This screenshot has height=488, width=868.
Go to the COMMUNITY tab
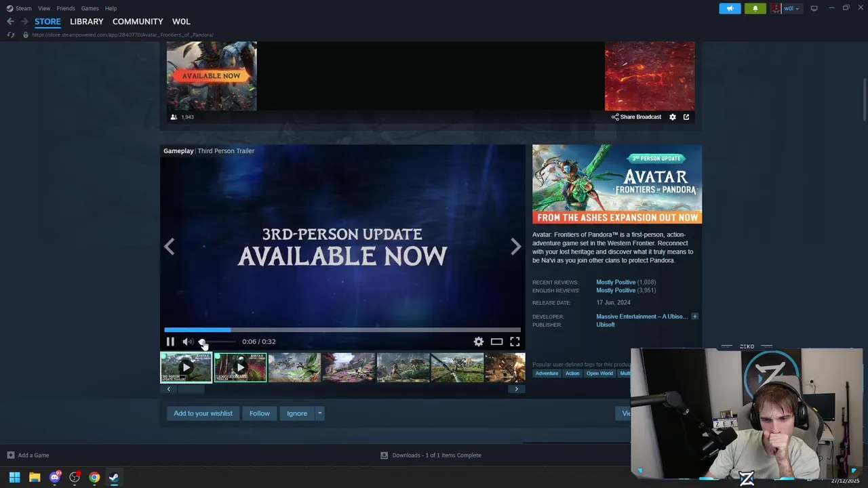pyautogui.click(x=138, y=21)
